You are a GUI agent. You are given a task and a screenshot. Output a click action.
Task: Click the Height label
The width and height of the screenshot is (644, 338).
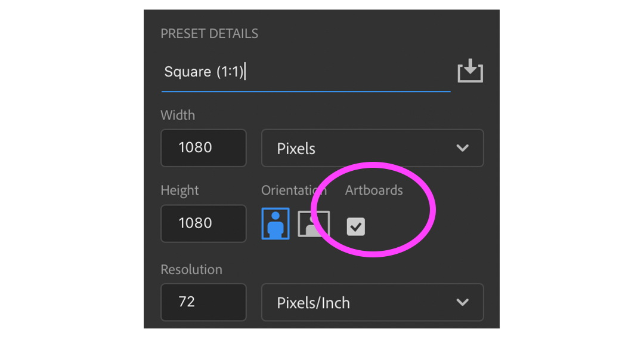point(179,190)
